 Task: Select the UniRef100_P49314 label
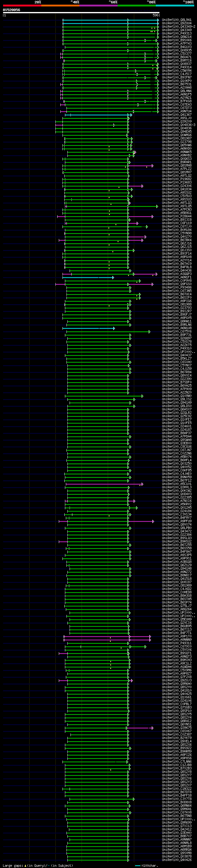(176, 67)
